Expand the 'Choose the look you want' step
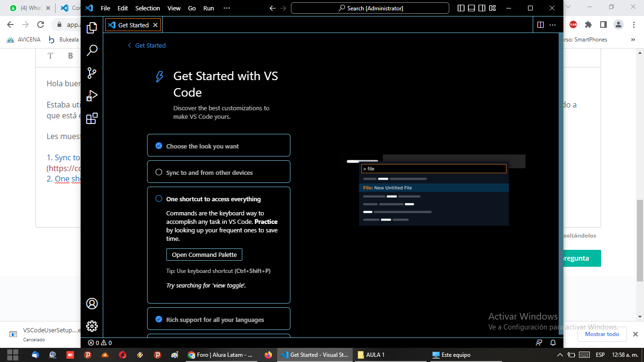The width and height of the screenshot is (644, 362). [219, 145]
